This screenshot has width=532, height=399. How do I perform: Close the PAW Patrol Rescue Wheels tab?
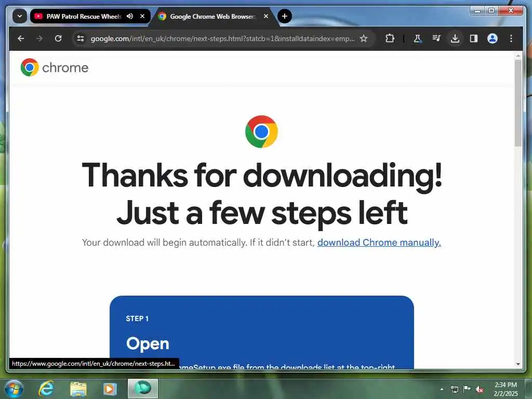point(142,16)
